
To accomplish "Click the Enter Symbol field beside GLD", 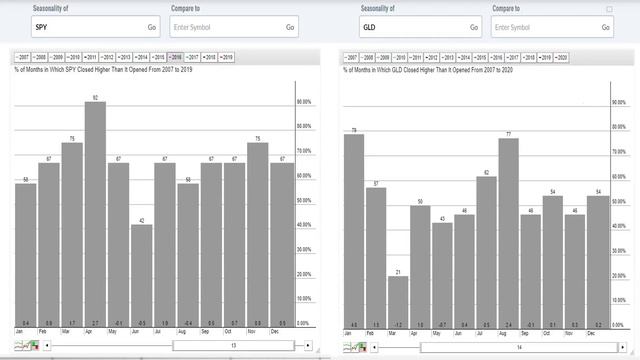I will point(552,27).
